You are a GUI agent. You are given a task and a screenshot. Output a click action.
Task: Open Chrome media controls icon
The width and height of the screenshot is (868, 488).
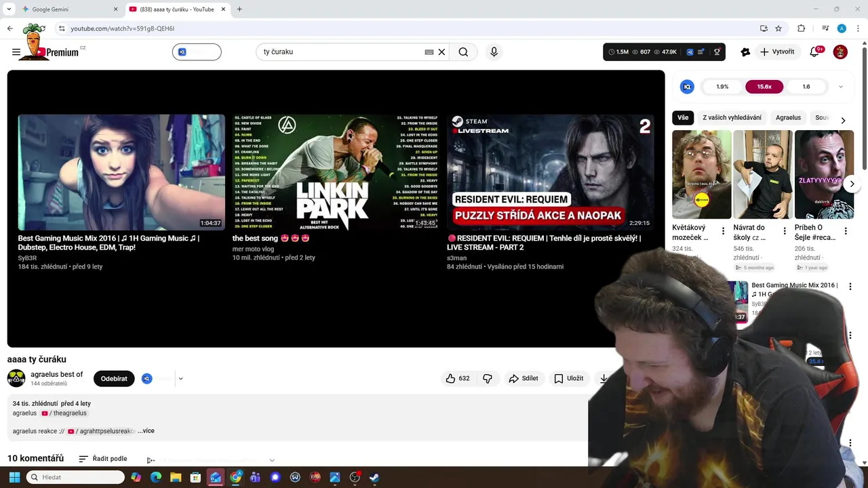[825, 28]
